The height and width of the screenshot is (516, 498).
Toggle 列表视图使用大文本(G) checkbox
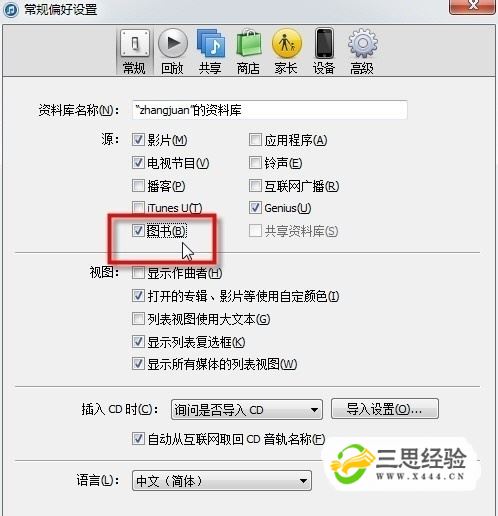[x=138, y=319]
